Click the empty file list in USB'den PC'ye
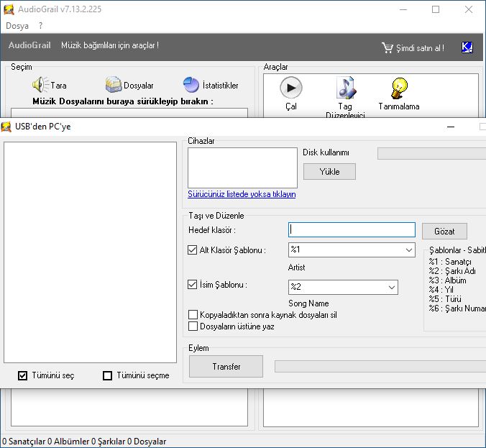Image resolution: width=486 pixels, height=448 pixels. click(x=90, y=252)
